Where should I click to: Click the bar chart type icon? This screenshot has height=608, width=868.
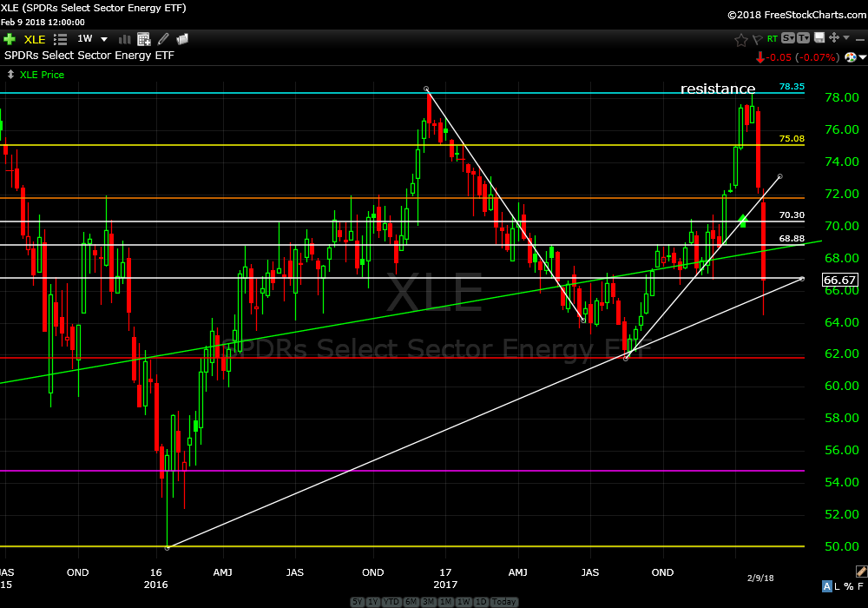point(123,39)
